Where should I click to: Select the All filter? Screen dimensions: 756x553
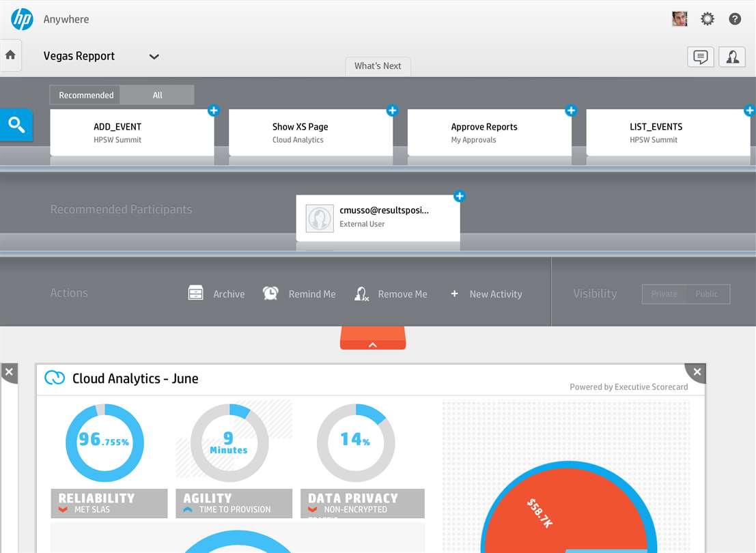pos(157,95)
